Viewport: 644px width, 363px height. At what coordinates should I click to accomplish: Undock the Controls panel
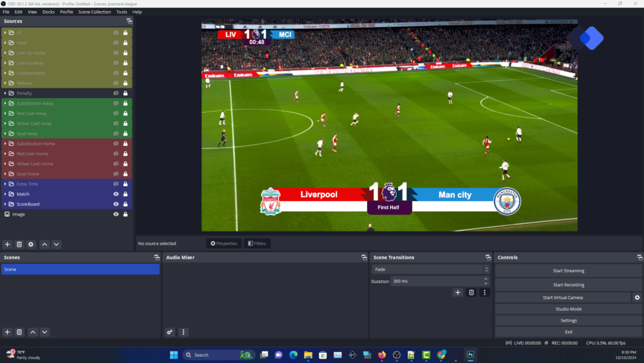pos(639,257)
